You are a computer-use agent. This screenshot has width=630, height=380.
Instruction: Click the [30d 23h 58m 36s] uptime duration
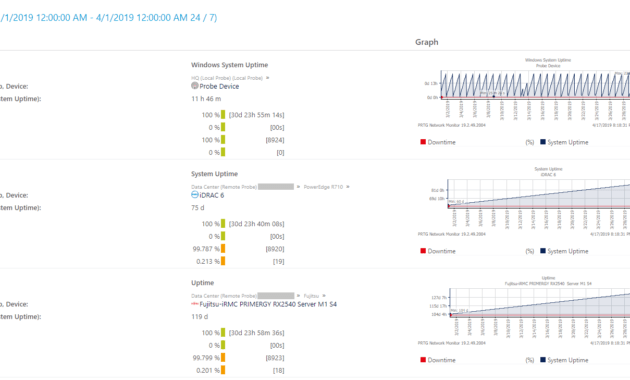pos(257,333)
